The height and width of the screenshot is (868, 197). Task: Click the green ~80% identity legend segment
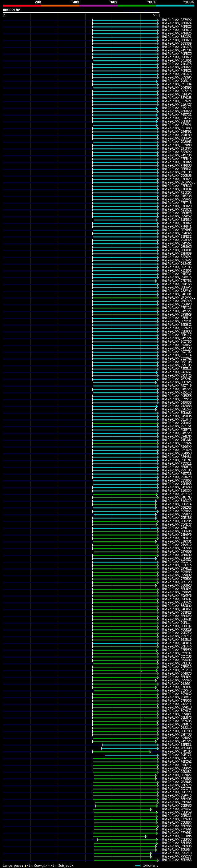137,6
